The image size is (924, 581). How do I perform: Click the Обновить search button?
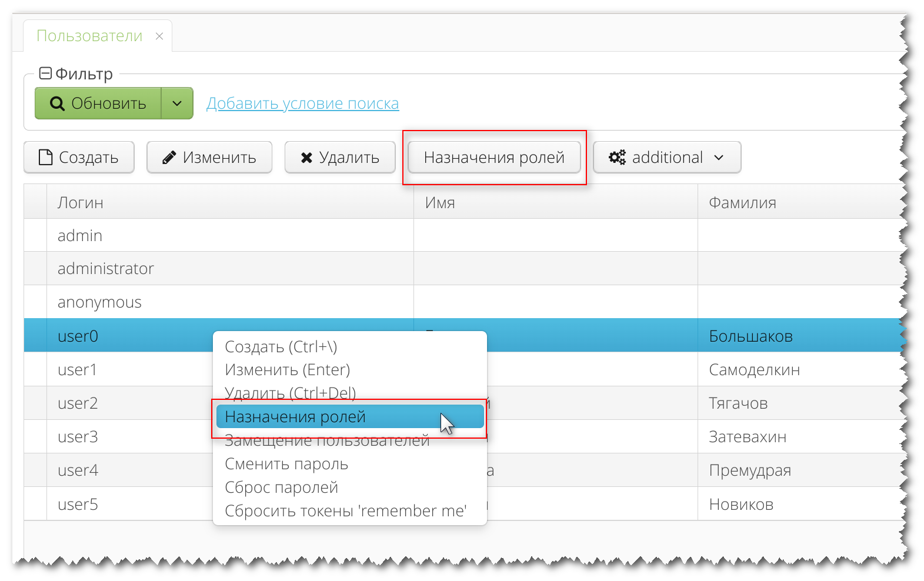pos(98,103)
